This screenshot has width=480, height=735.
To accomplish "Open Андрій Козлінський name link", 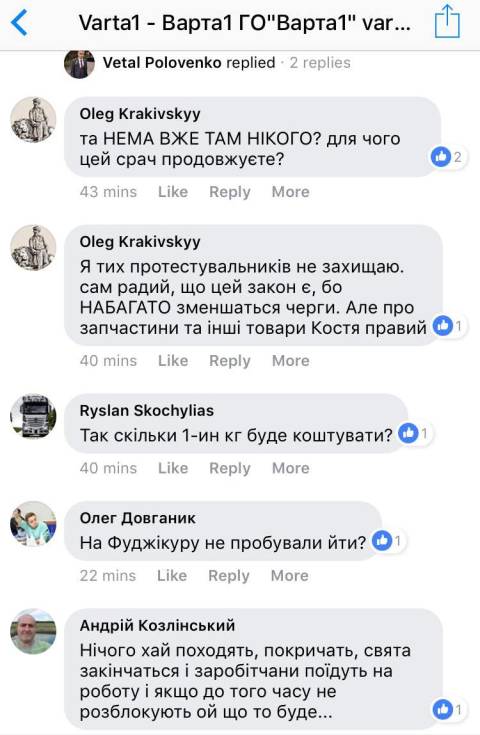I will 157,625.
